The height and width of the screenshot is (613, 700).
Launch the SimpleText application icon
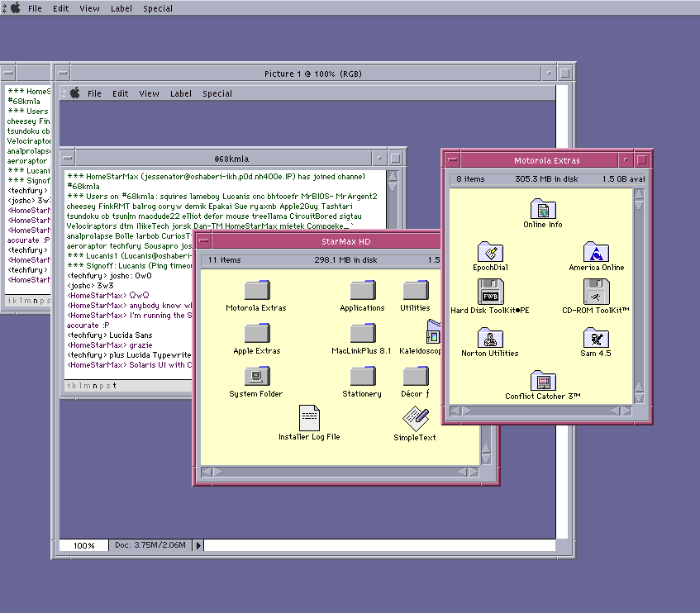pyautogui.click(x=415, y=418)
